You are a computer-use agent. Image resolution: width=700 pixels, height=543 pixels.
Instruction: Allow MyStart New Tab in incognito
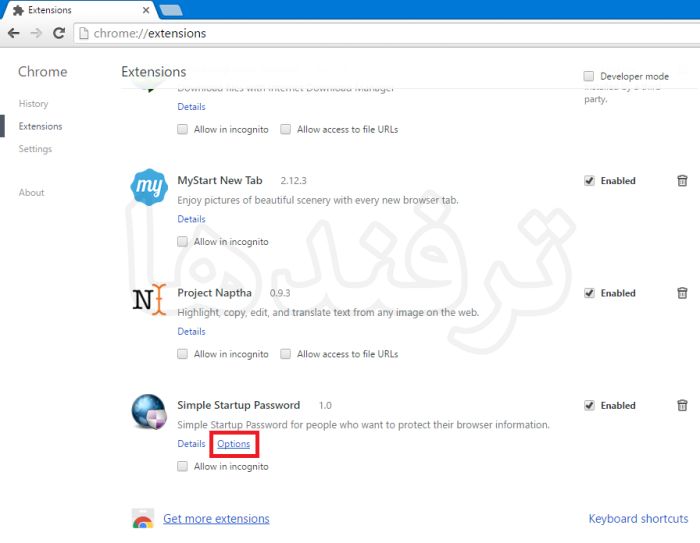pos(182,242)
